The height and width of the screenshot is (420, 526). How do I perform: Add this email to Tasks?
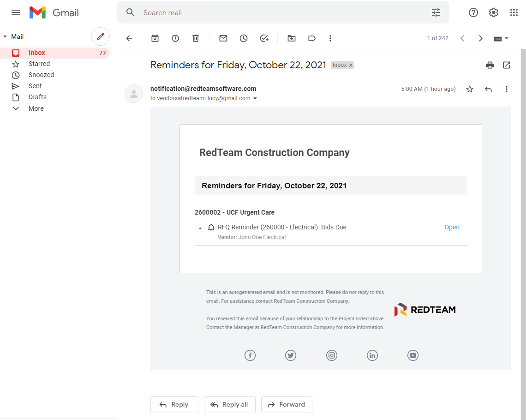[x=264, y=38]
